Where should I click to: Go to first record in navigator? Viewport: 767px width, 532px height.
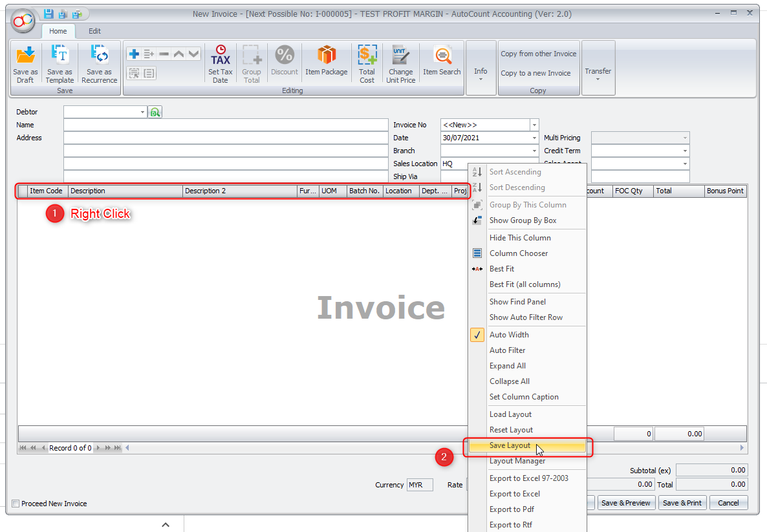click(x=23, y=448)
